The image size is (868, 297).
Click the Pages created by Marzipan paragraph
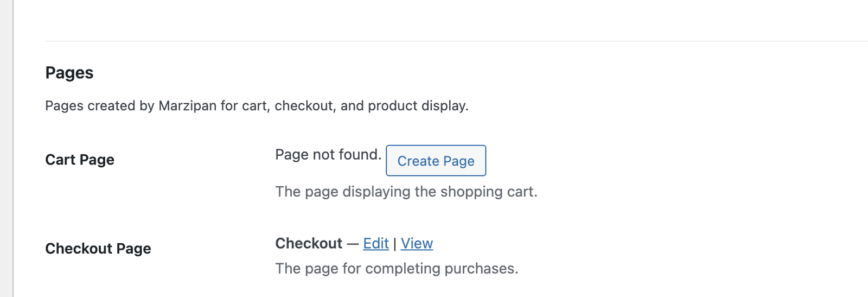point(257,105)
